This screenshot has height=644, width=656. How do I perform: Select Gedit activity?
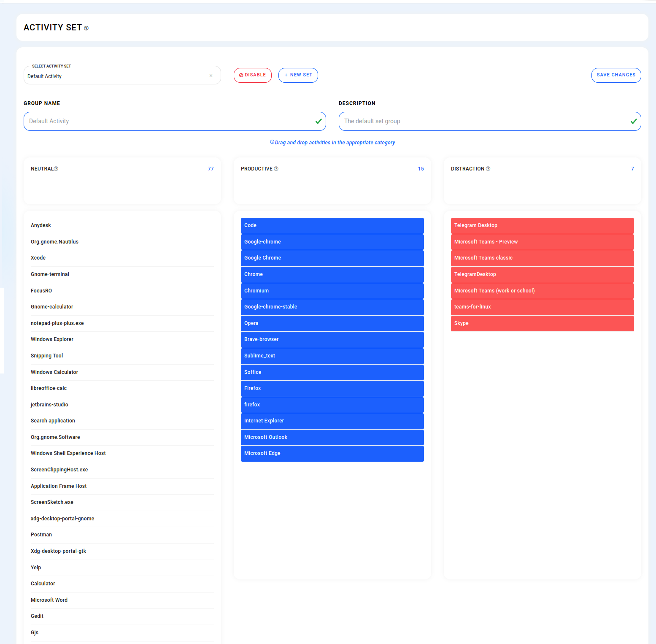[122, 616]
